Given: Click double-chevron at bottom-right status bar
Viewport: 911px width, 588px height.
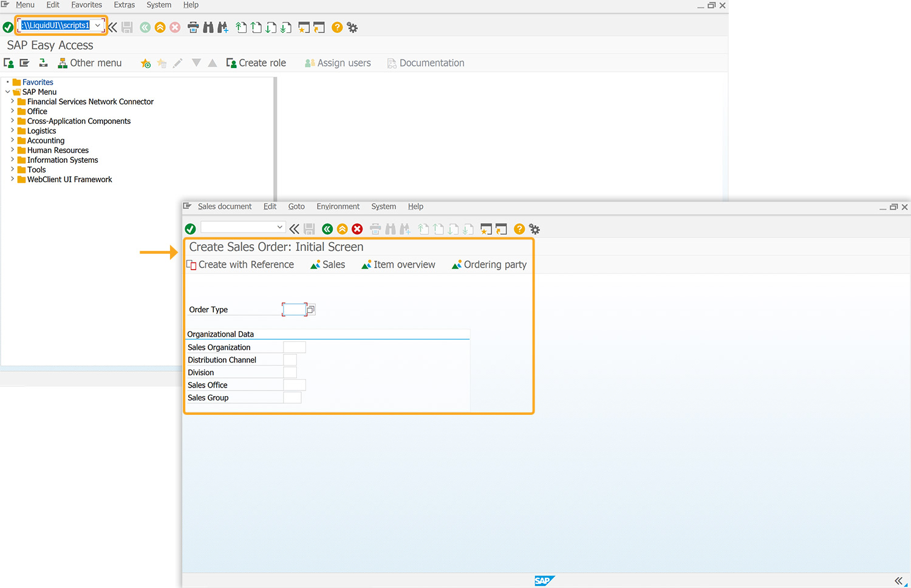Looking at the screenshot, I should point(899,581).
